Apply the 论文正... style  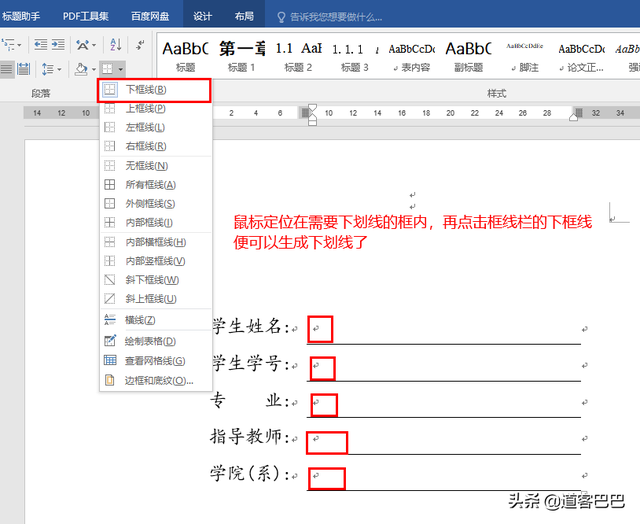[x=582, y=56]
